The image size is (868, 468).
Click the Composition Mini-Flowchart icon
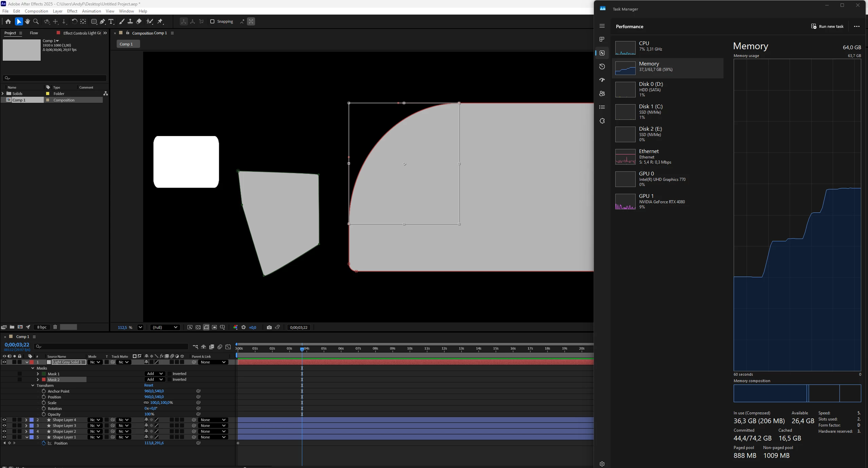coord(195,347)
